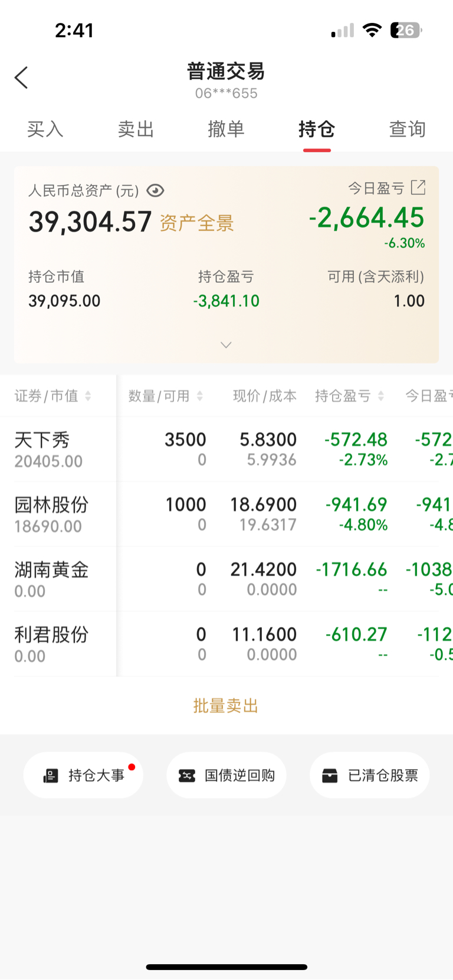Go to the 查询 tab
This screenshot has width=453, height=980.
click(x=407, y=129)
